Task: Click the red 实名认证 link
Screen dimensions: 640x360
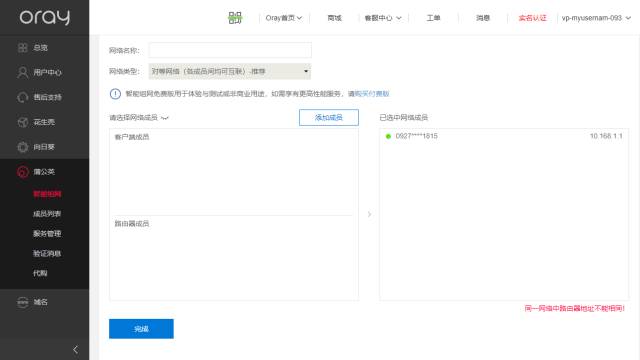Action: pos(532,18)
